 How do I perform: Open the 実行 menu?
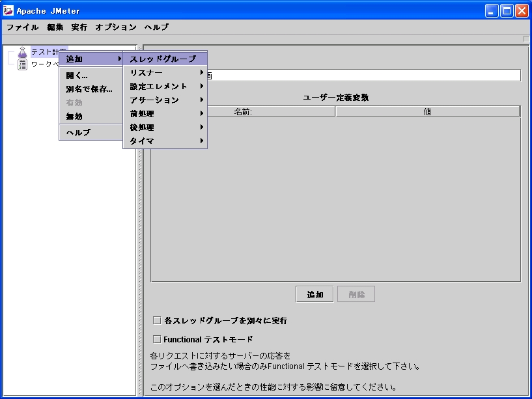click(x=79, y=27)
